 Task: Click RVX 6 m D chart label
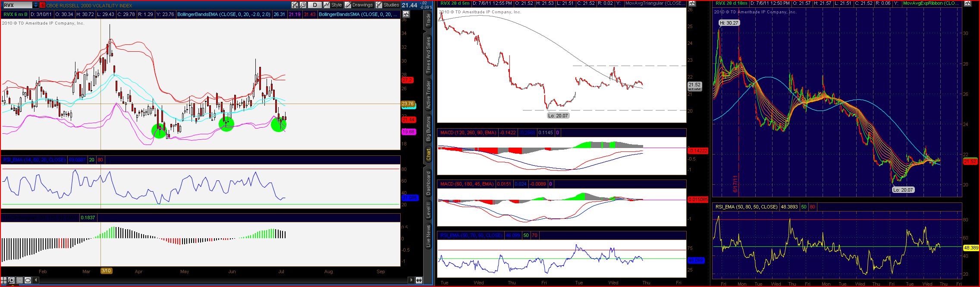click(x=15, y=14)
